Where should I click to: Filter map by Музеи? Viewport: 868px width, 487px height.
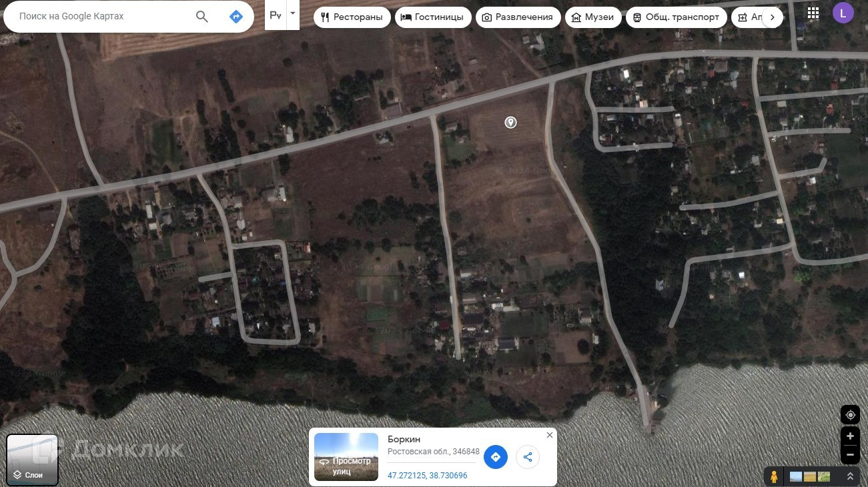[x=593, y=17]
